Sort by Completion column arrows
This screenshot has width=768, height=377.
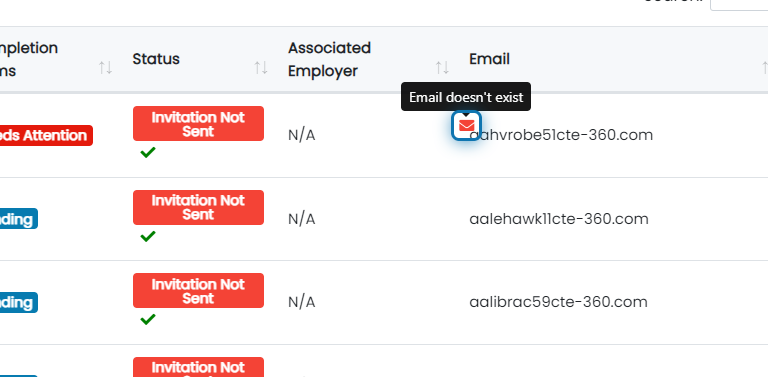coord(105,68)
